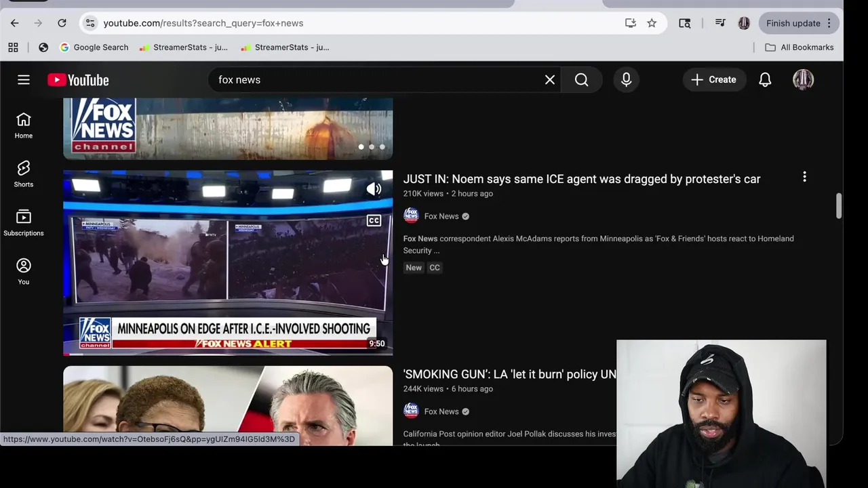Open the Google Search bookmark

pos(94,47)
